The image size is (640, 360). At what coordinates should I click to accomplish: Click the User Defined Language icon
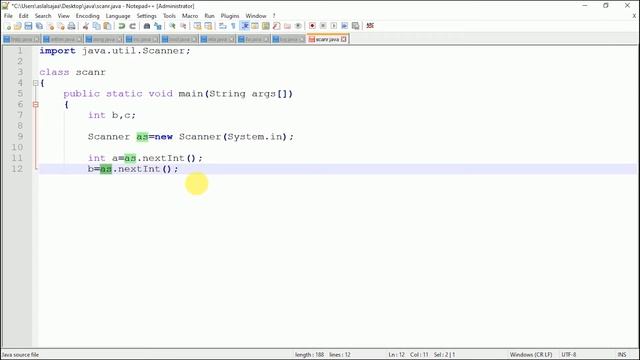(255, 26)
